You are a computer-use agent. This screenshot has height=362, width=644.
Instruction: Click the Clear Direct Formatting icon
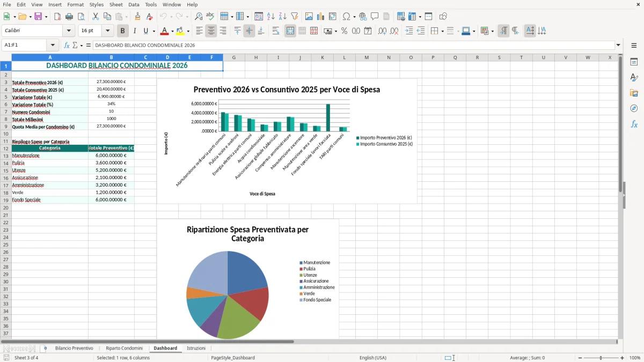(x=150, y=17)
